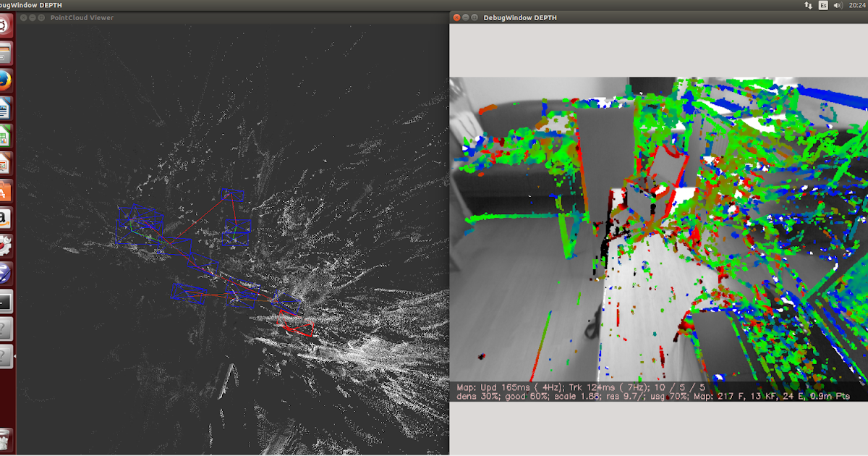Close the DebugWindow DEPTH window
Image resolution: width=868 pixels, height=456 pixels.
(x=456, y=17)
